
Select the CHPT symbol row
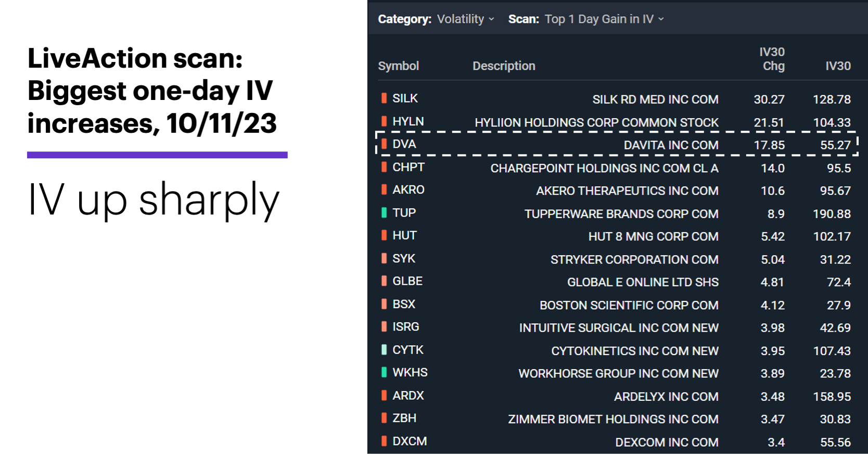(x=617, y=168)
